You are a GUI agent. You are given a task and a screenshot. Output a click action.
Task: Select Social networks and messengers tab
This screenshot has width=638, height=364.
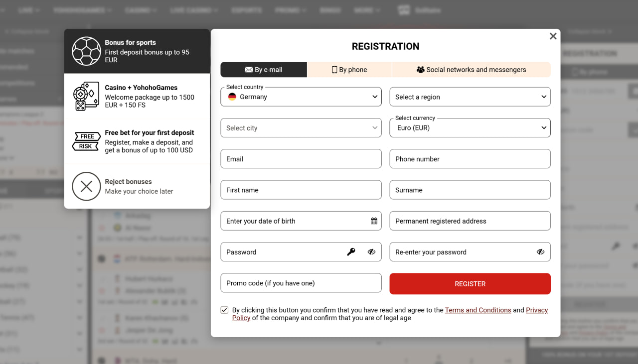(x=471, y=70)
